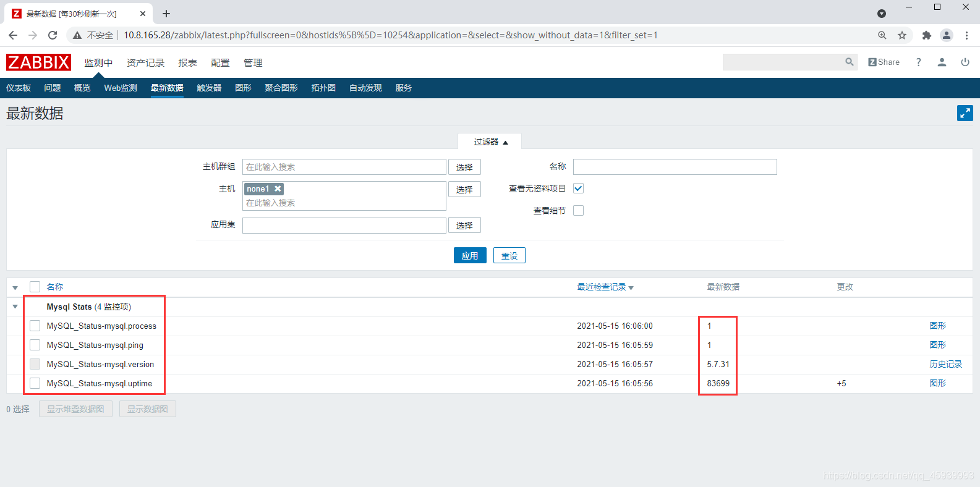Open the Services submenu
The width and height of the screenshot is (980, 487).
coord(404,88)
